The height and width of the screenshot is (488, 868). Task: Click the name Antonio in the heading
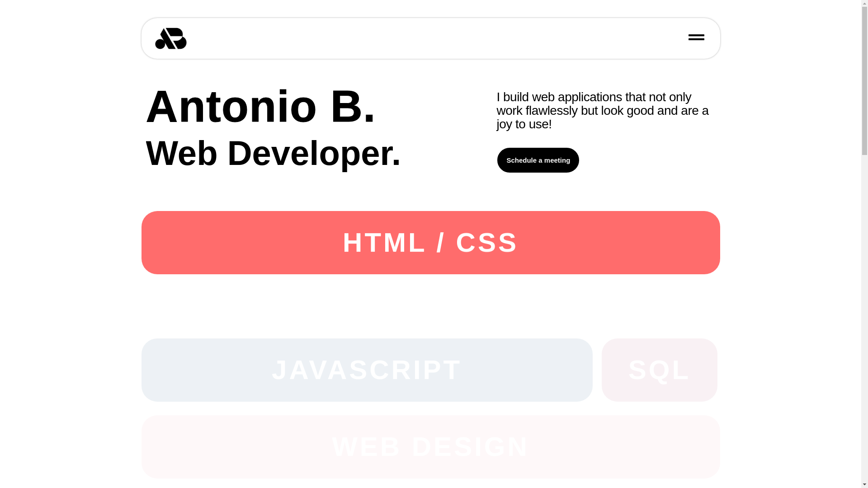click(231, 107)
